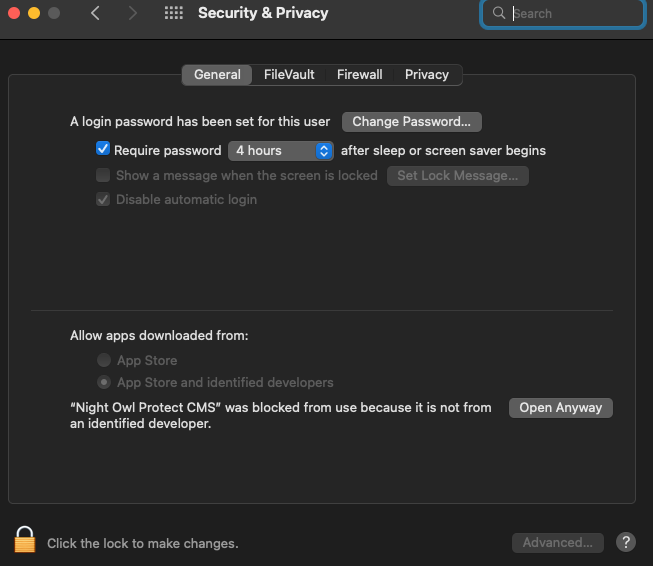Select App Store and identified developers
Screen dimensions: 653x566
click(104, 382)
